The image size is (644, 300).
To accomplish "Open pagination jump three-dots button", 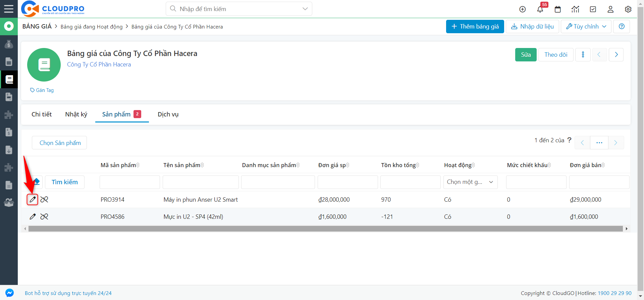I will [x=599, y=143].
